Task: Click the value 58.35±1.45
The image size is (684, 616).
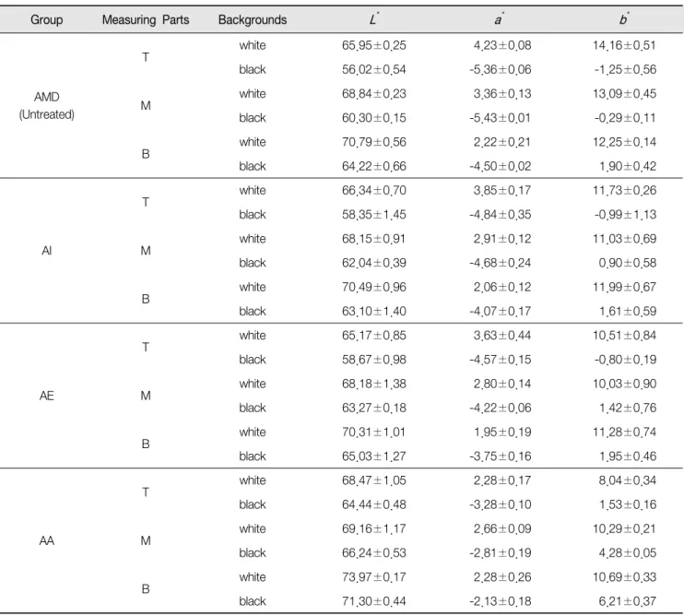Action: coord(374,215)
